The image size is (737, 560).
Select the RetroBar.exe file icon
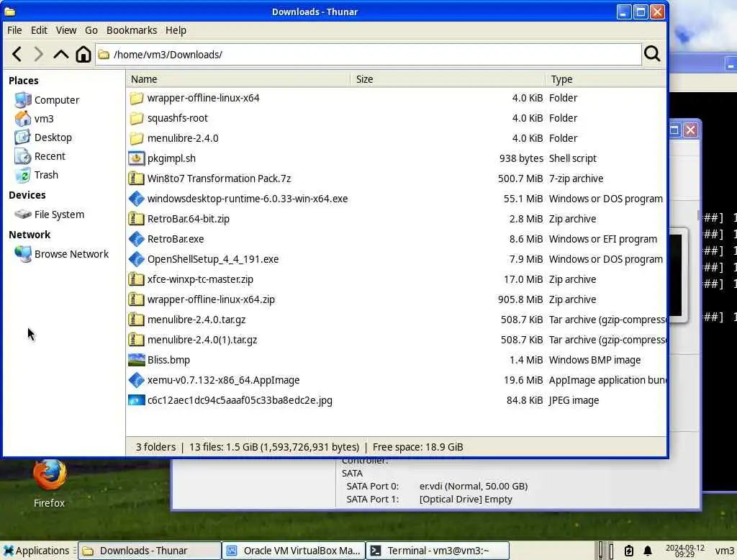136,239
